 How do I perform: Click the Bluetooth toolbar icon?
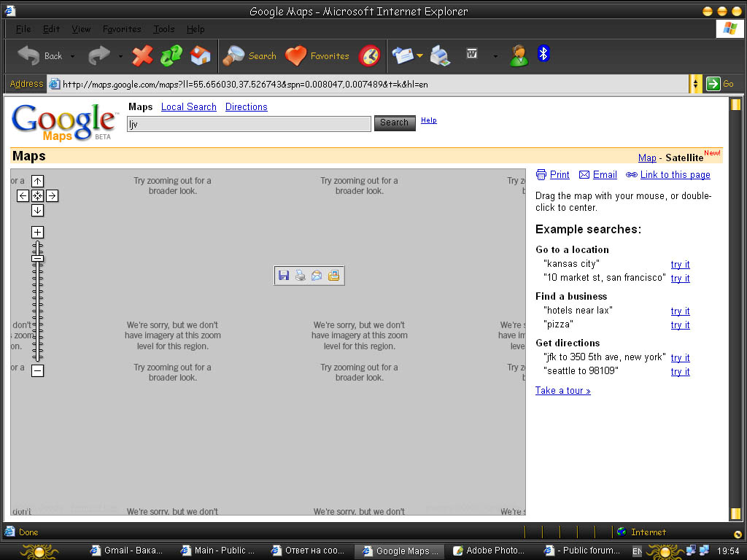(x=543, y=53)
